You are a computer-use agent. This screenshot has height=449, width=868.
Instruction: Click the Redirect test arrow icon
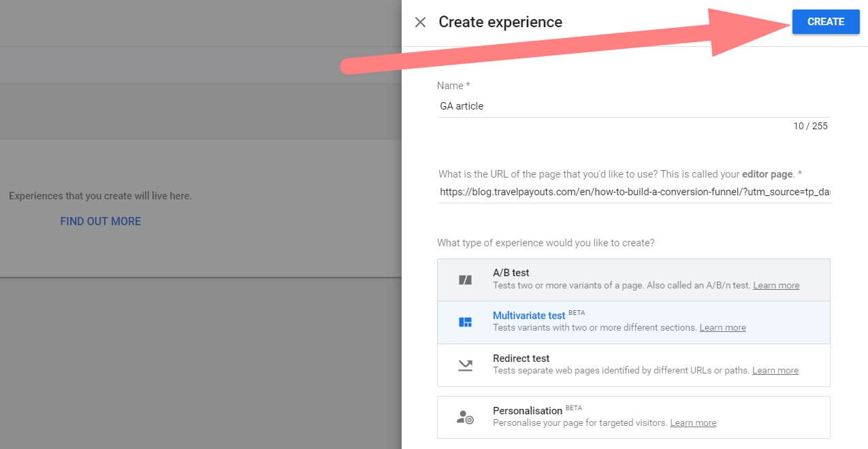[x=465, y=365]
